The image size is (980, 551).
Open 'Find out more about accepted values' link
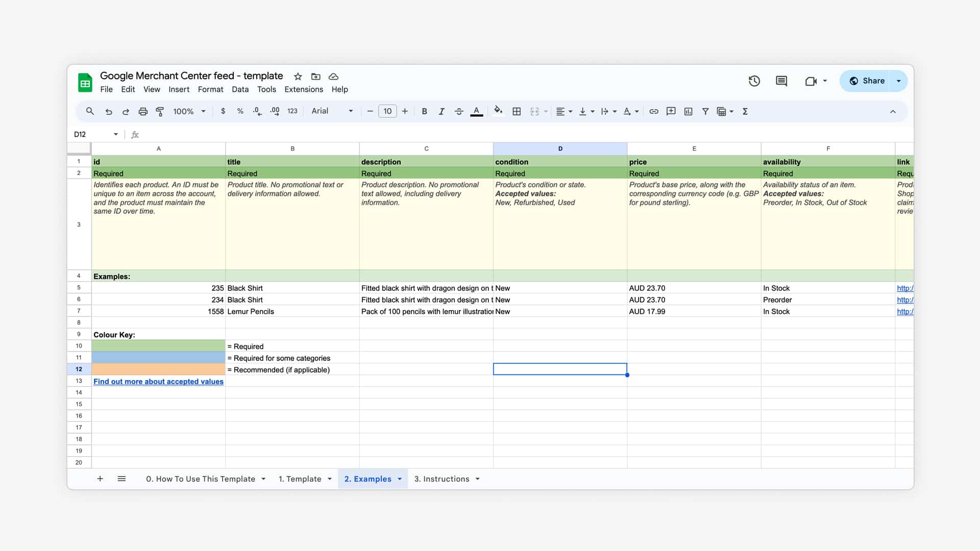(x=158, y=382)
